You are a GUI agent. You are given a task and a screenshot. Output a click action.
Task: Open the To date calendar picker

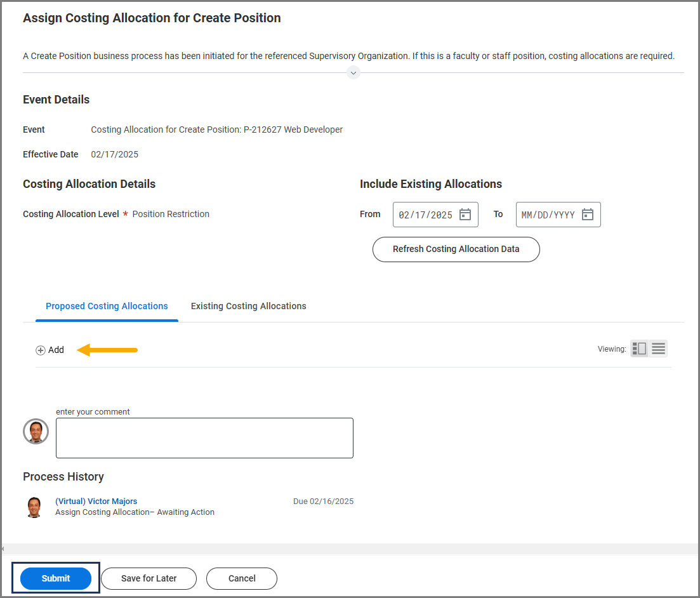pyautogui.click(x=588, y=215)
